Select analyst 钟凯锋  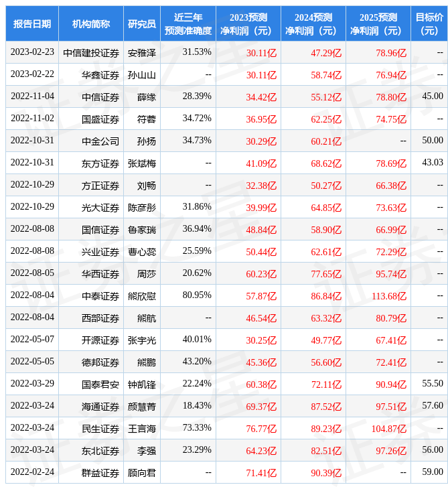click(142, 385)
